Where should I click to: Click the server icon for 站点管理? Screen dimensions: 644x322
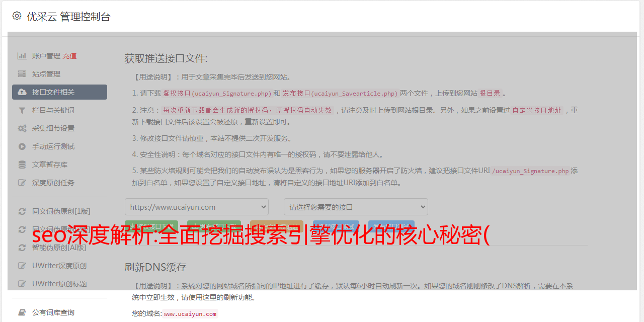[x=22, y=74]
